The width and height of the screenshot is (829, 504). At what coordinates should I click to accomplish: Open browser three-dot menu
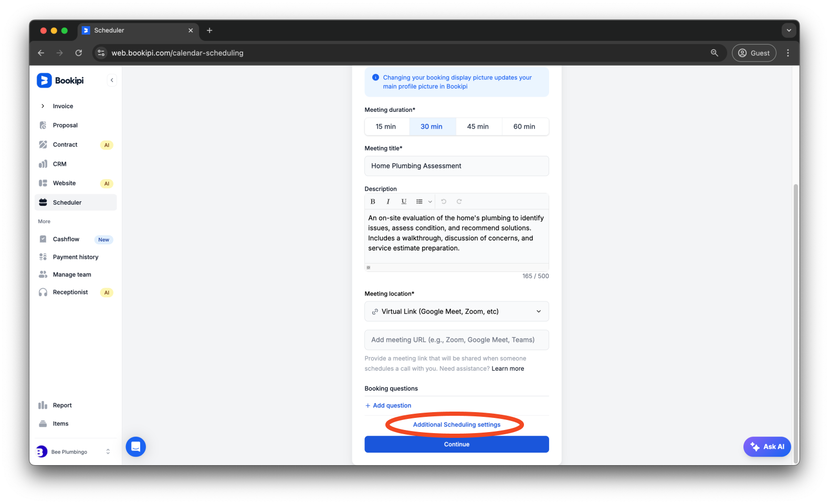(x=788, y=53)
